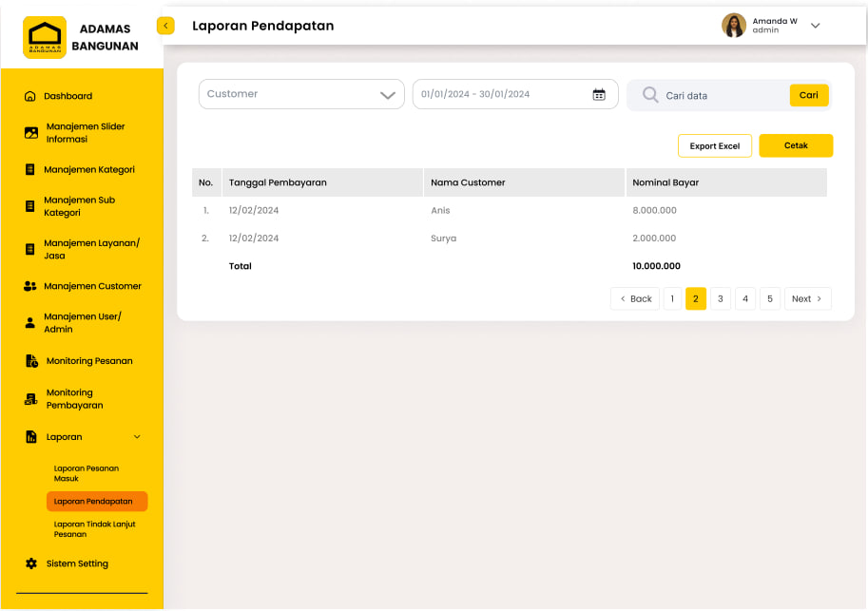Screen dimensions: 868x611
Task: Click the Manajemen Sub Kategori icon
Action: point(30,206)
